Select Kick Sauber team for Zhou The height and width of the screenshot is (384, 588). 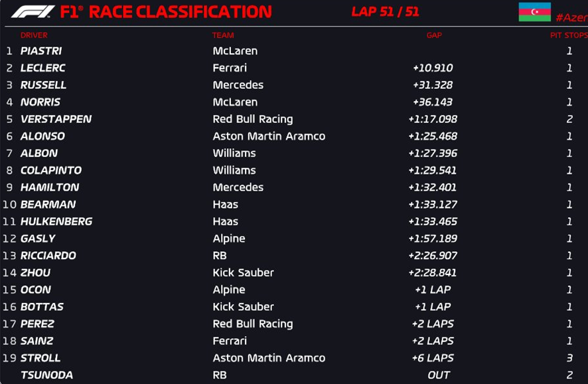click(243, 272)
